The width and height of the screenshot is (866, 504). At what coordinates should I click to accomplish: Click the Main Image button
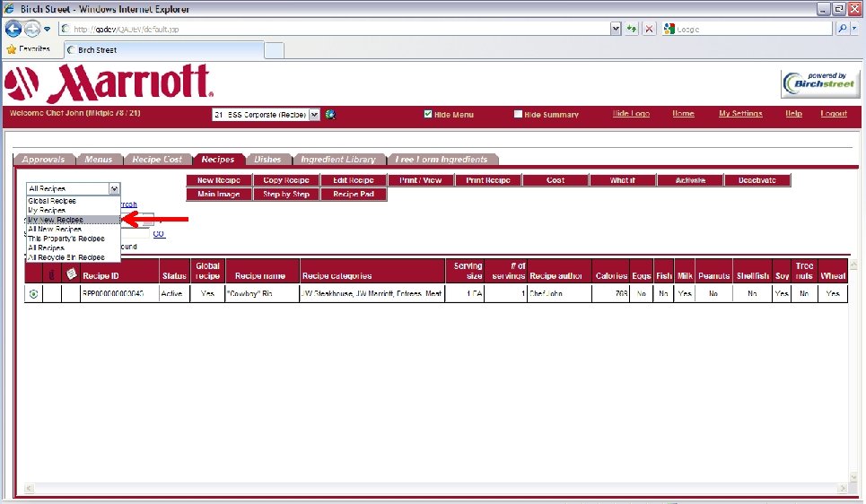[x=219, y=195]
